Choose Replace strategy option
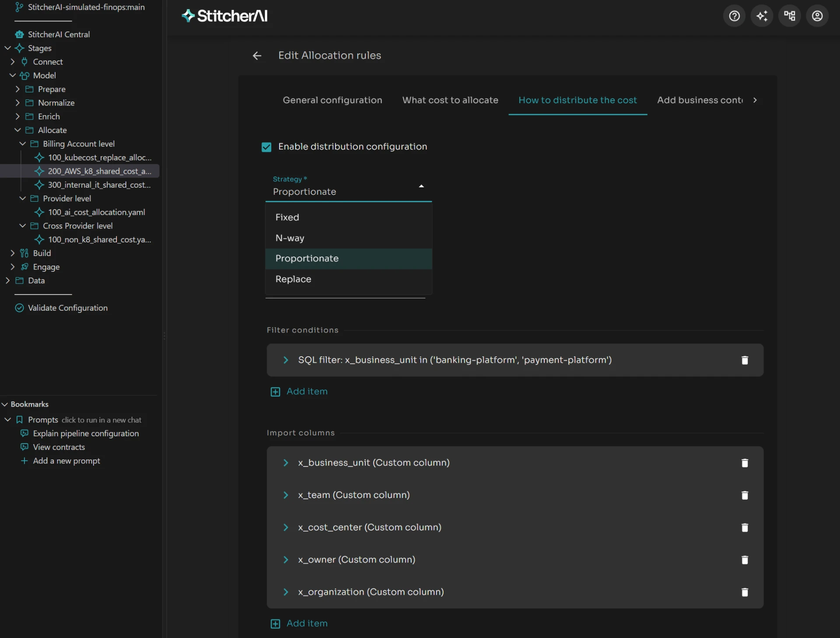The height and width of the screenshot is (638, 840). click(349, 279)
